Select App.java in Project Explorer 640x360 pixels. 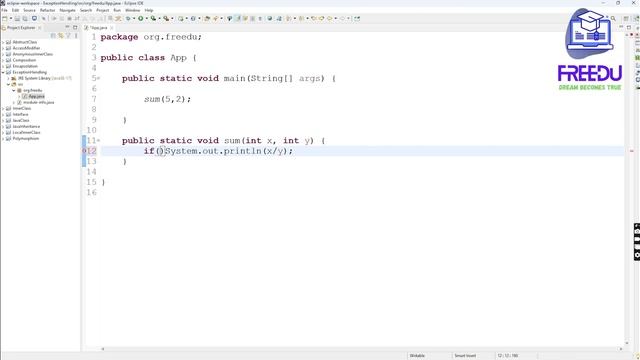click(33, 96)
